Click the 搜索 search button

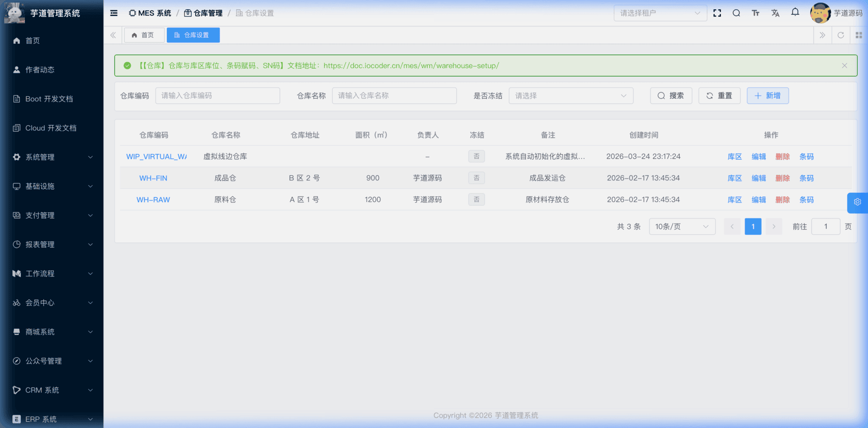(x=671, y=96)
